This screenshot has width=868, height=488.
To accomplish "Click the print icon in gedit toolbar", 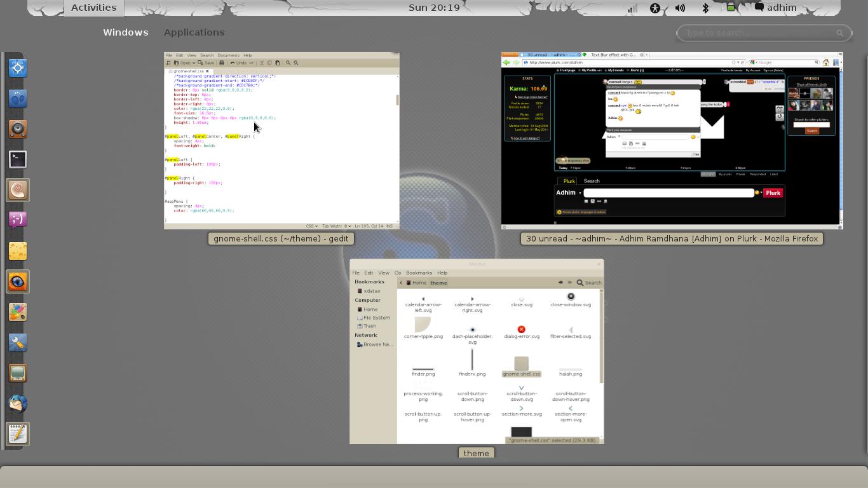I will [222, 63].
